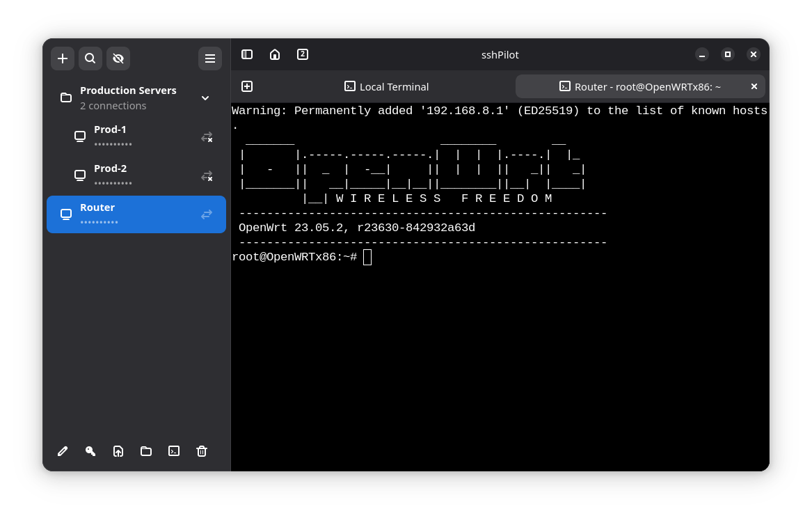This screenshot has width=812, height=518.
Task: Close the Router terminal tab
Action: pyautogui.click(x=754, y=86)
